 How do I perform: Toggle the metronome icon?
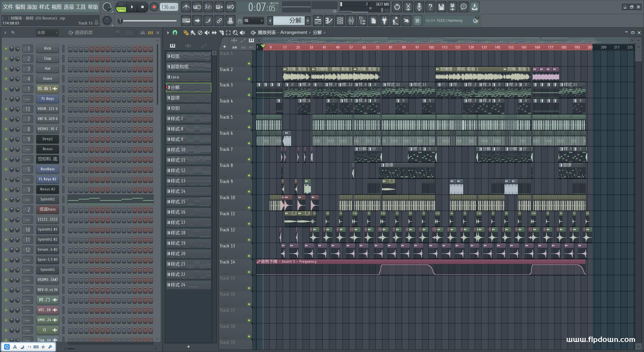[186, 7]
